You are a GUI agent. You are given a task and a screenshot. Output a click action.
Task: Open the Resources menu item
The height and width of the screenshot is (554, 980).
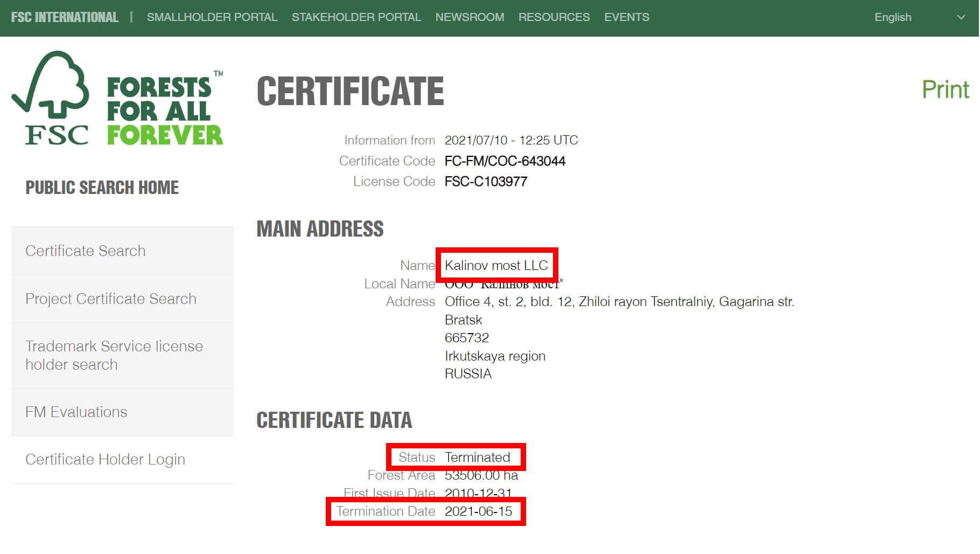(554, 17)
